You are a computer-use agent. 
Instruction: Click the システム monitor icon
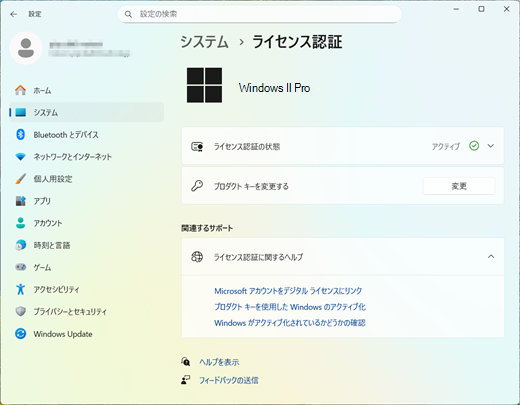(x=21, y=112)
